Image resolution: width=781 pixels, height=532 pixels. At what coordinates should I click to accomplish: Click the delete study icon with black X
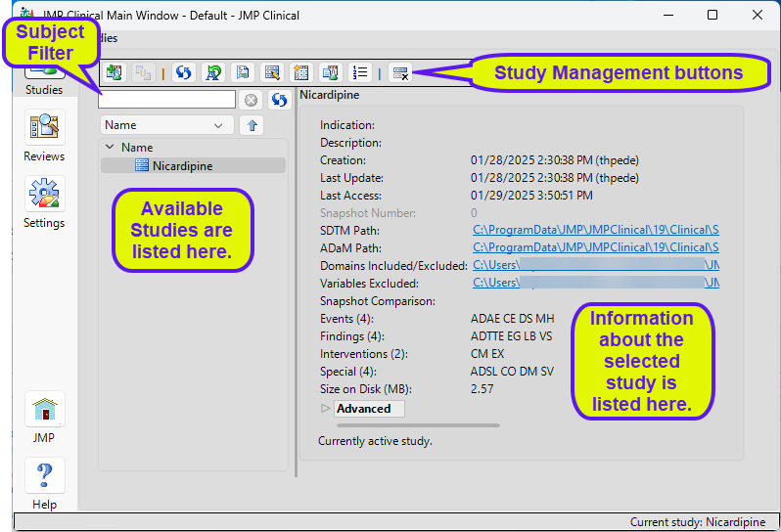[x=399, y=72]
